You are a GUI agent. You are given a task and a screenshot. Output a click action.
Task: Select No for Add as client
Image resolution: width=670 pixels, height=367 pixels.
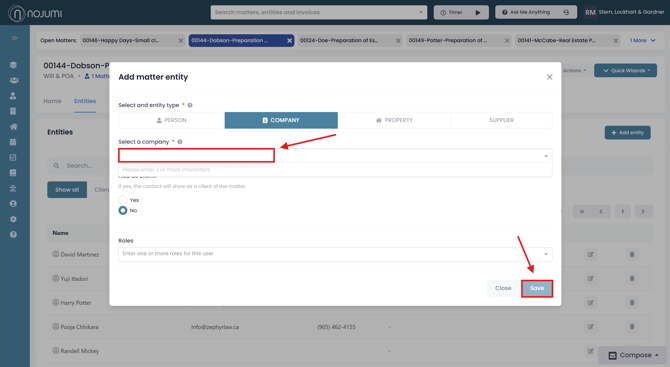tap(123, 210)
